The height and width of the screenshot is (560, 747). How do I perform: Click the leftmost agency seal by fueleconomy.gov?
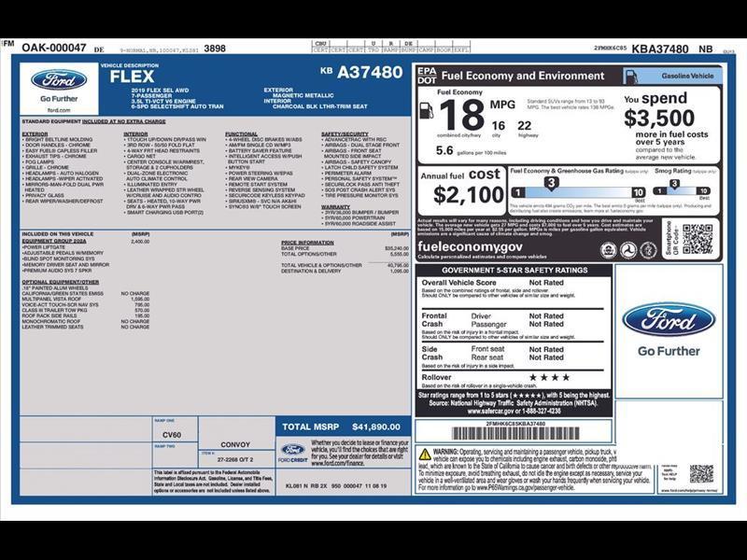pyautogui.click(x=609, y=250)
